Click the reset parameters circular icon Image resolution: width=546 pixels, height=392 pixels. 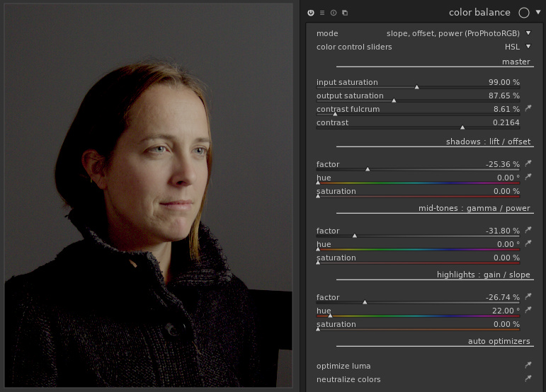(x=334, y=13)
